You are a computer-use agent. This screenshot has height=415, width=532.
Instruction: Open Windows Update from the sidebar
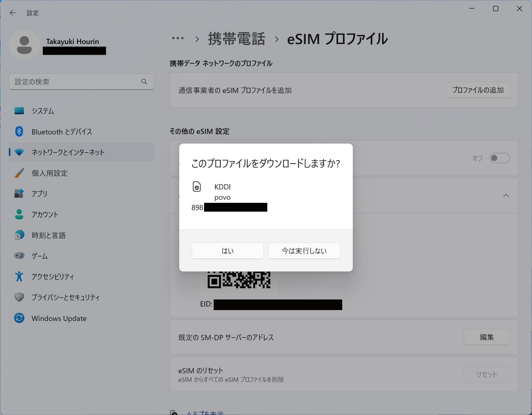tap(59, 318)
